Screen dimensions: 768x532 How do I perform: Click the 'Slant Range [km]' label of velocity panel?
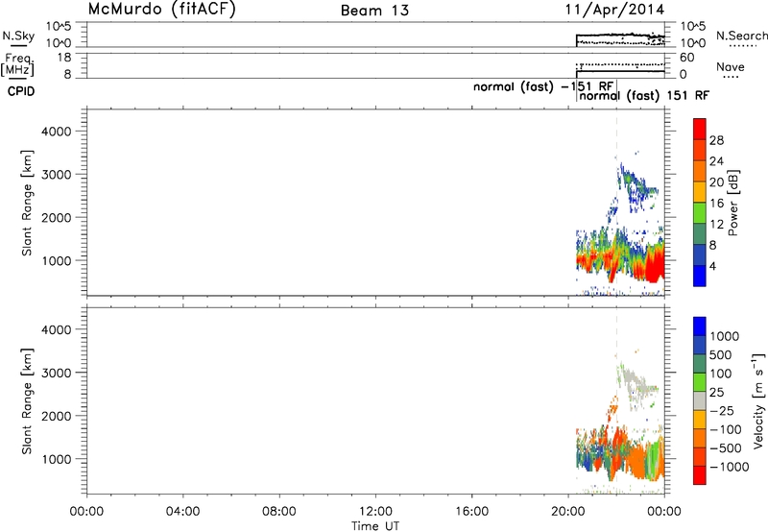pos(27,401)
